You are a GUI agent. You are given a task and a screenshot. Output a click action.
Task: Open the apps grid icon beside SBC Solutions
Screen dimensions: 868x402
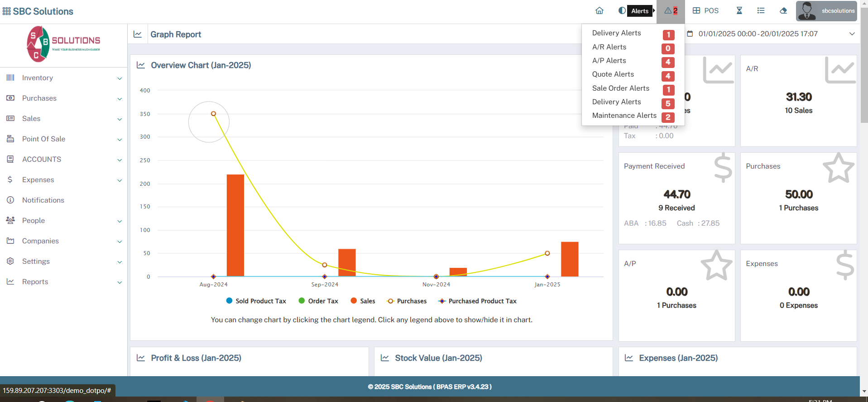tap(6, 11)
